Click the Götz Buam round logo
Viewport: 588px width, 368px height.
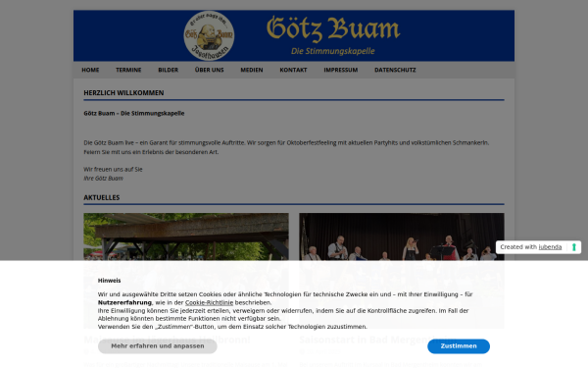coord(209,35)
